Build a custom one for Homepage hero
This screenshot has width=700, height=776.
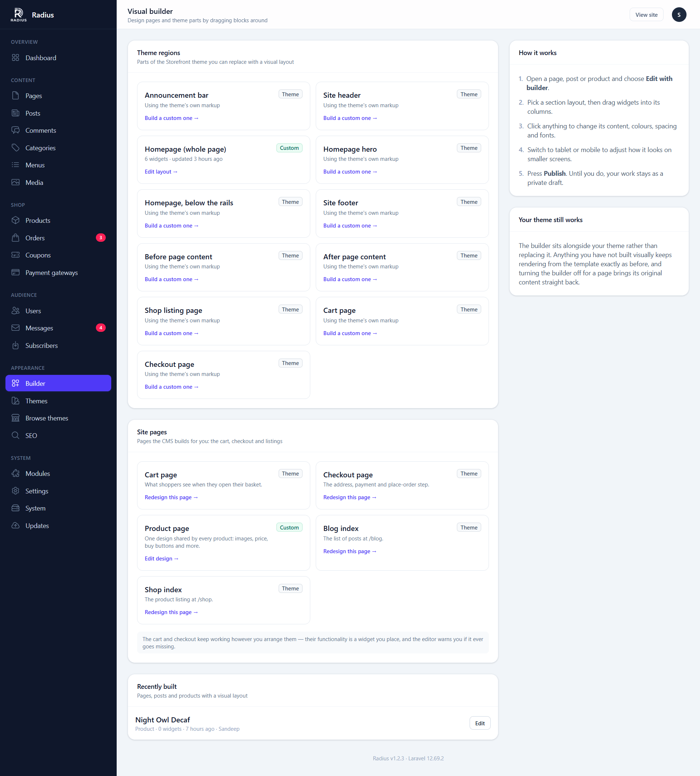[x=350, y=172]
